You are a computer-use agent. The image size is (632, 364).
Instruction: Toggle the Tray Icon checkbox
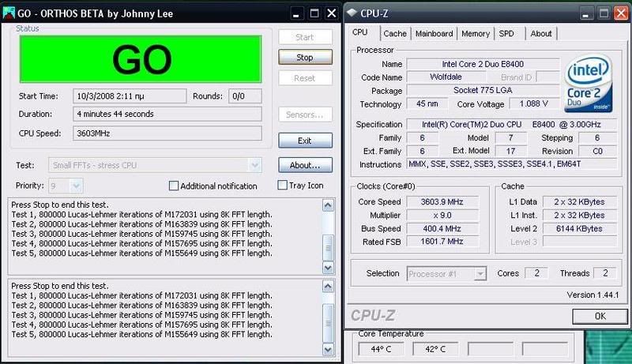(283, 185)
